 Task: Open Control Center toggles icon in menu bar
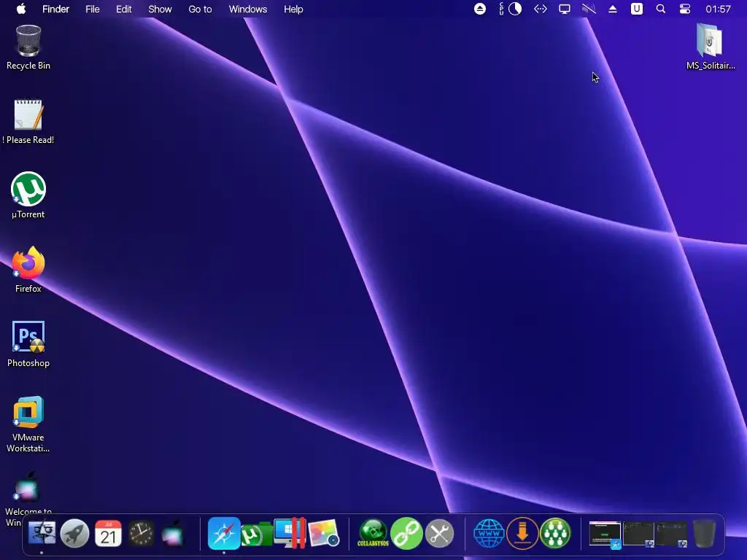tap(684, 9)
